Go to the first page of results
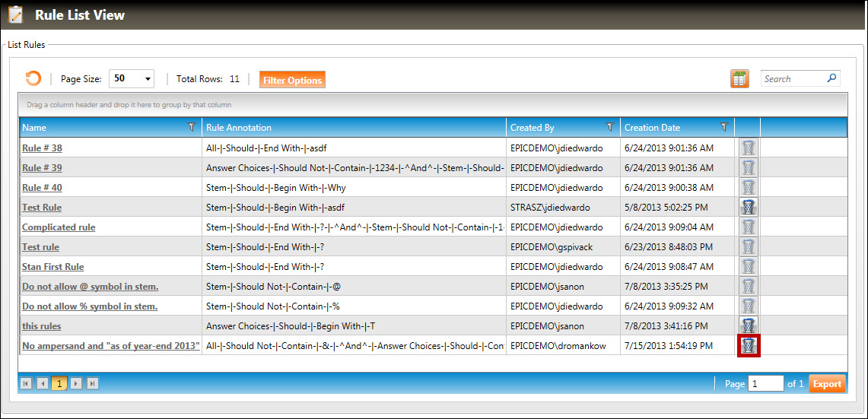The height and width of the screenshot is (419, 868). tap(26, 384)
